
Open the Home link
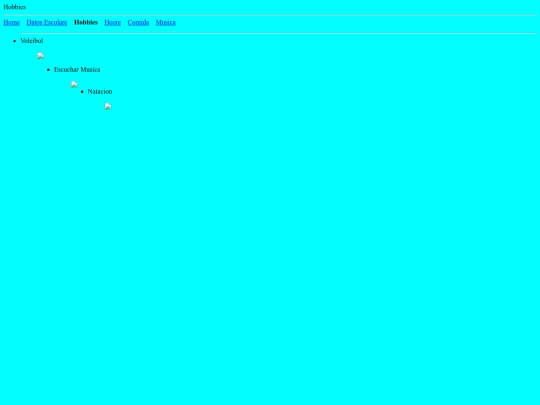[x=11, y=22]
